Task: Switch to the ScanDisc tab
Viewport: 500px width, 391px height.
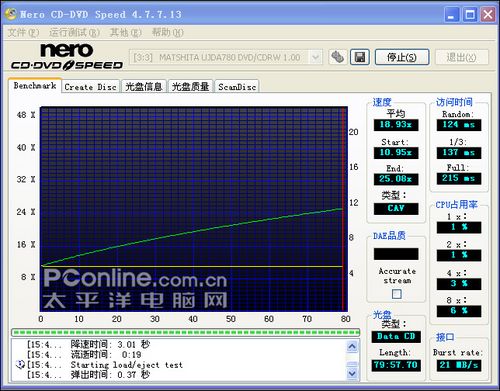Action: 237,87
